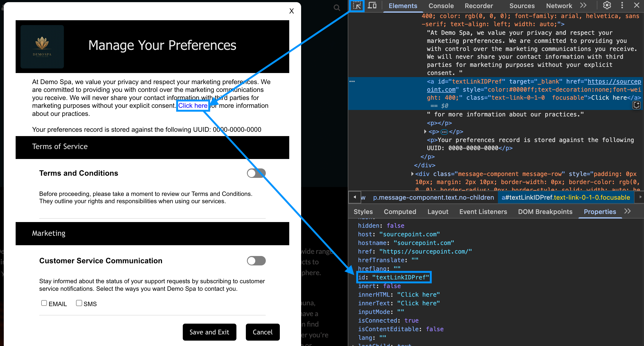Open the Recorder tab
This screenshot has width=644, height=346.
(x=479, y=6)
